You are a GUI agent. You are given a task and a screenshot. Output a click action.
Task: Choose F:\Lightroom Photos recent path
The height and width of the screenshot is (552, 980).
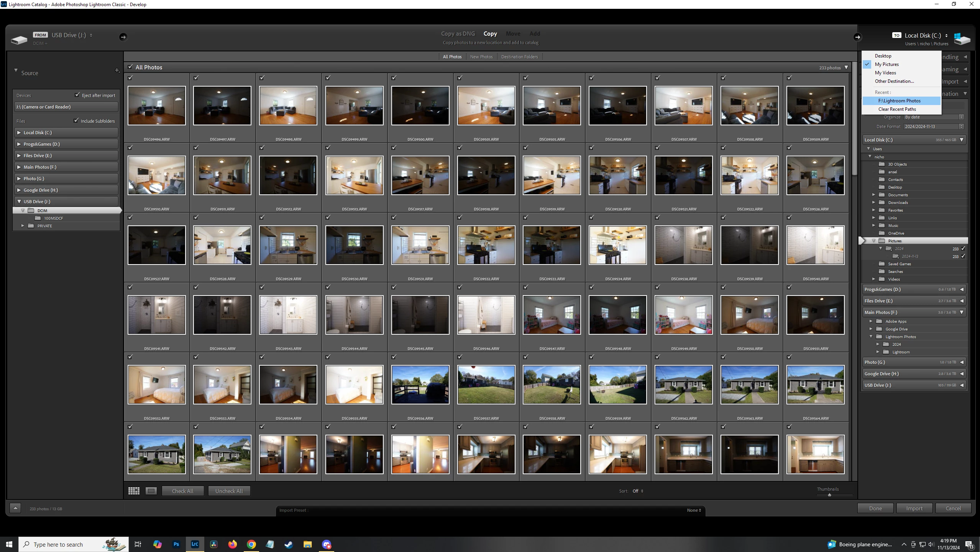(x=899, y=100)
